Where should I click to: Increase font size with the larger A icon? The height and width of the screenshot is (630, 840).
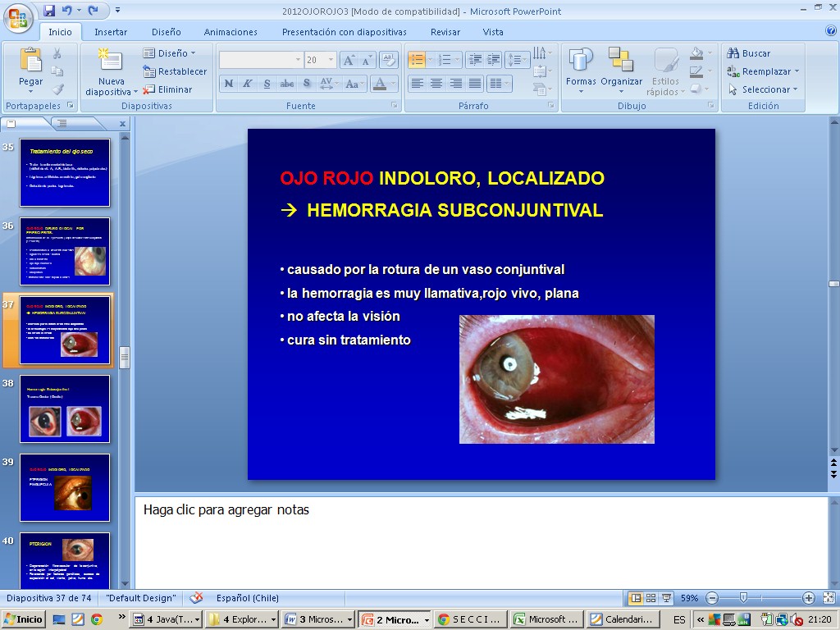point(349,60)
